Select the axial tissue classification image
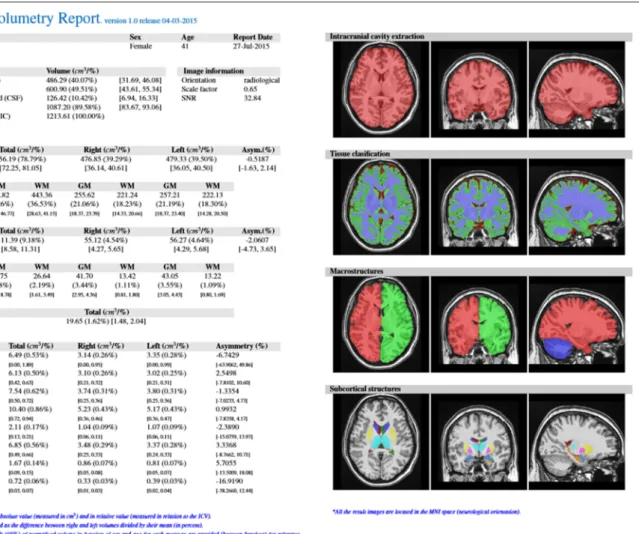The width and height of the screenshot is (639, 534). pos(381,207)
